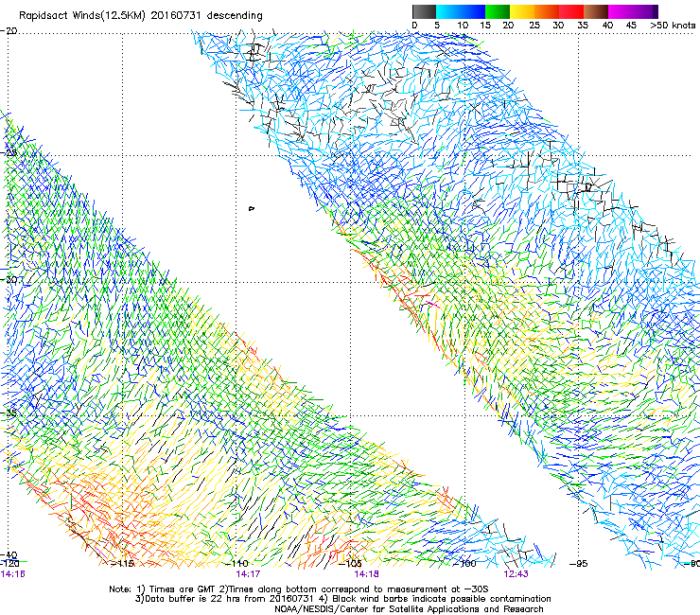The height and width of the screenshot is (615, 700).
Task: Click legend tick label '45'
Action: coord(631,26)
